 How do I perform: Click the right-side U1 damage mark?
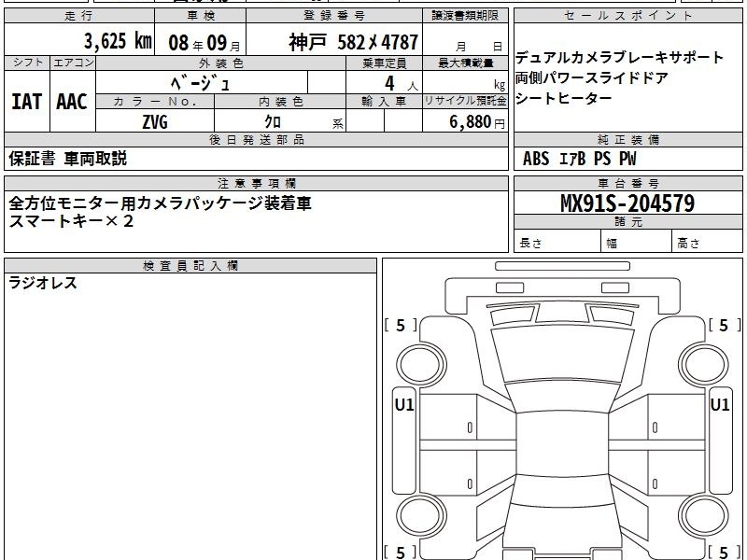720,405
